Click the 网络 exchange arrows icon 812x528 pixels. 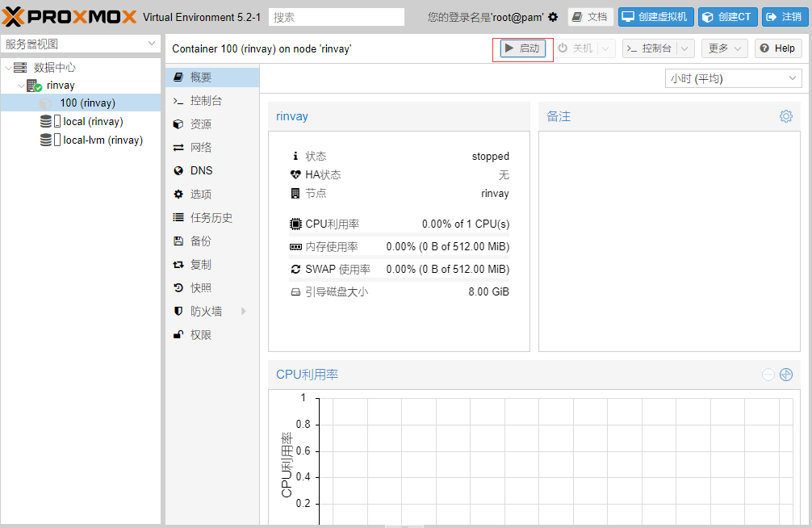point(178,147)
